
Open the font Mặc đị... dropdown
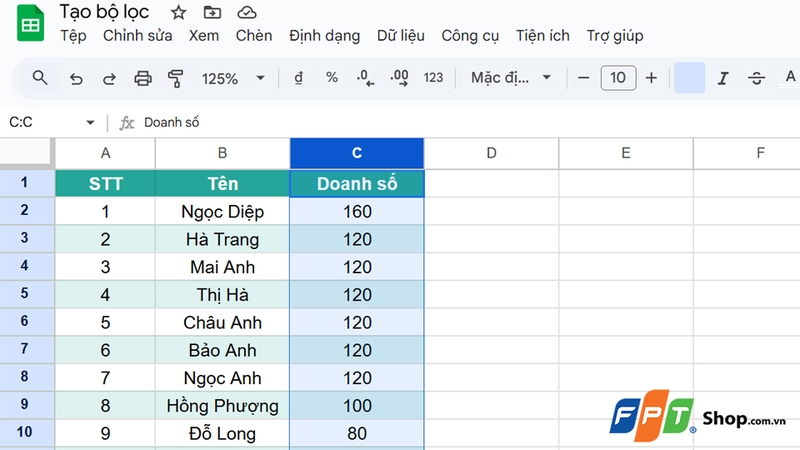pos(511,78)
